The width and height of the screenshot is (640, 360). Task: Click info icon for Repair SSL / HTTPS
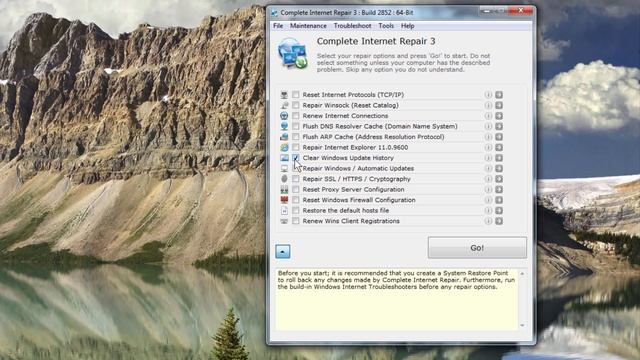[x=488, y=179]
